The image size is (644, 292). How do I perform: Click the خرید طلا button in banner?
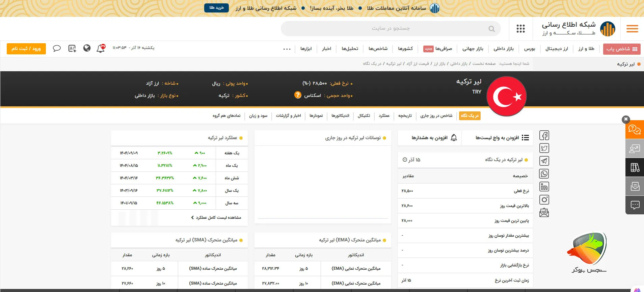click(x=216, y=8)
